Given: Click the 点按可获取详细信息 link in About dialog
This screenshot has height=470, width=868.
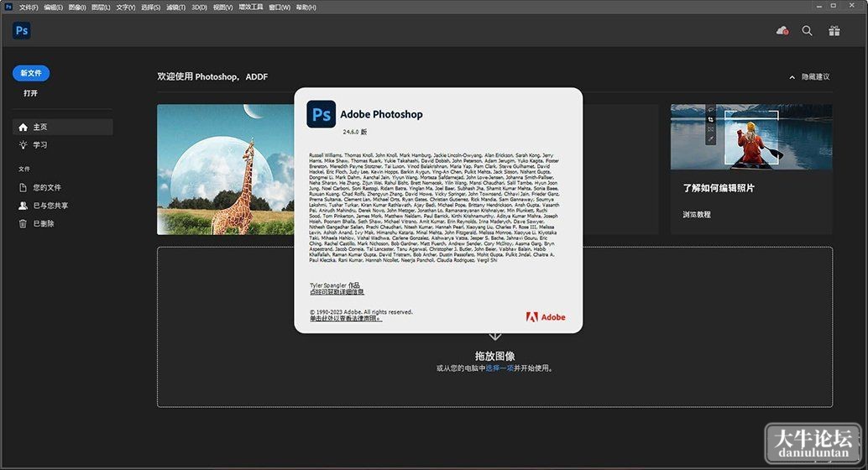Looking at the screenshot, I should point(337,292).
